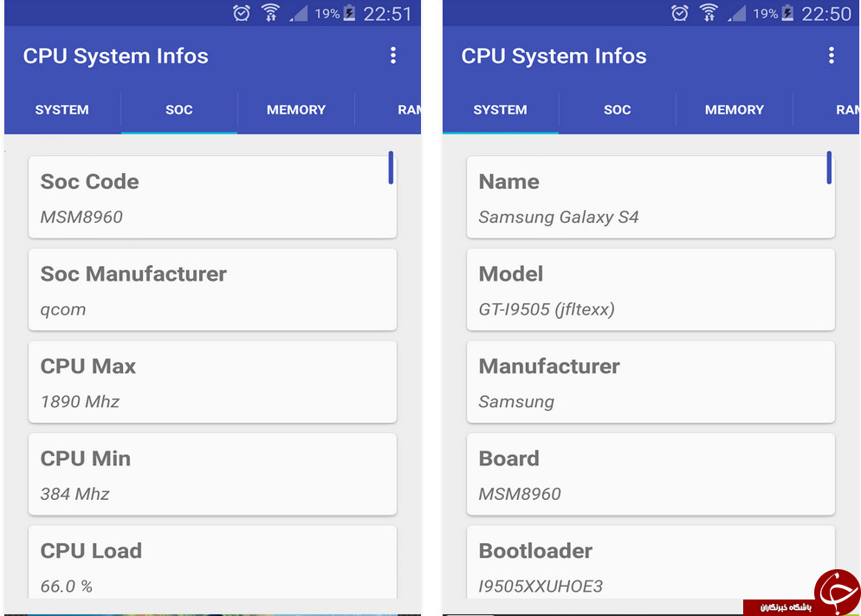Click the Samsung value under Manufacturer
The height and width of the screenshot is (616, 861).
(x=516, y=402)
